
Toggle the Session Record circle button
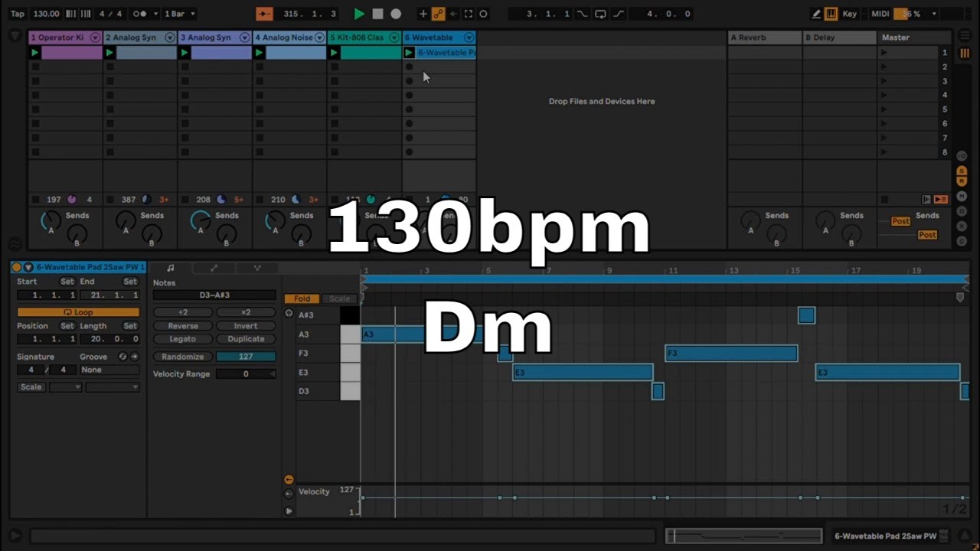483,14
